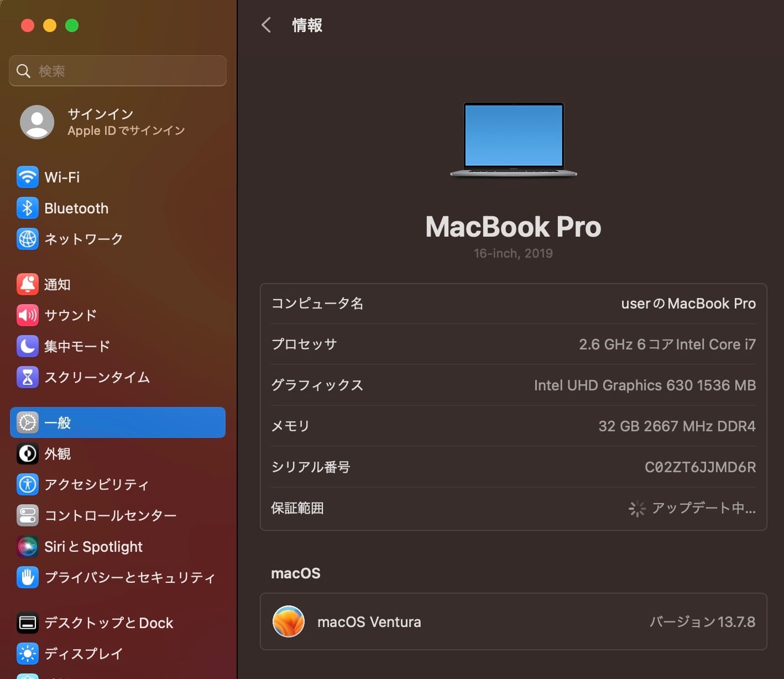Screen dimensions: 784x679
Task: Click the search magnifier icon
Action: [x=23, y=71]
